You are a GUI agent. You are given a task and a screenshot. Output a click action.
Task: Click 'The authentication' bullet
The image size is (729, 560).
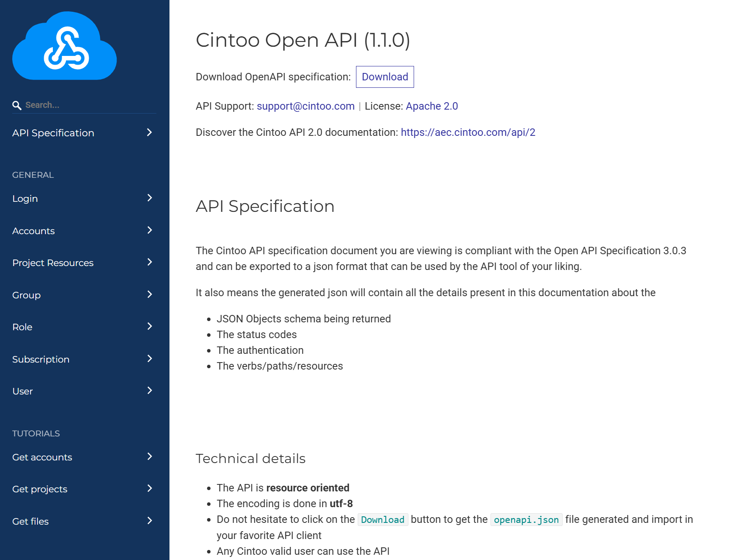[260, 350]
